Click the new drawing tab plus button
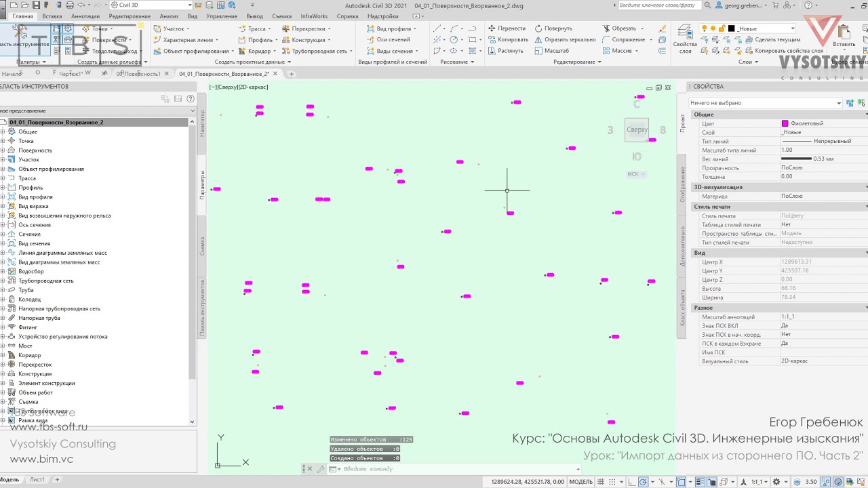The width and height of the screenshot is (868, 488). (291, 74)
